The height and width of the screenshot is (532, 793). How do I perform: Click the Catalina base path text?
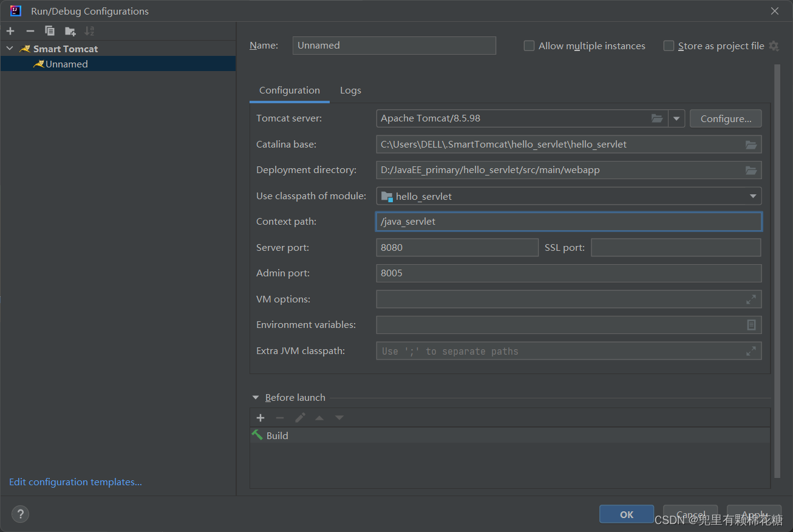503,145
